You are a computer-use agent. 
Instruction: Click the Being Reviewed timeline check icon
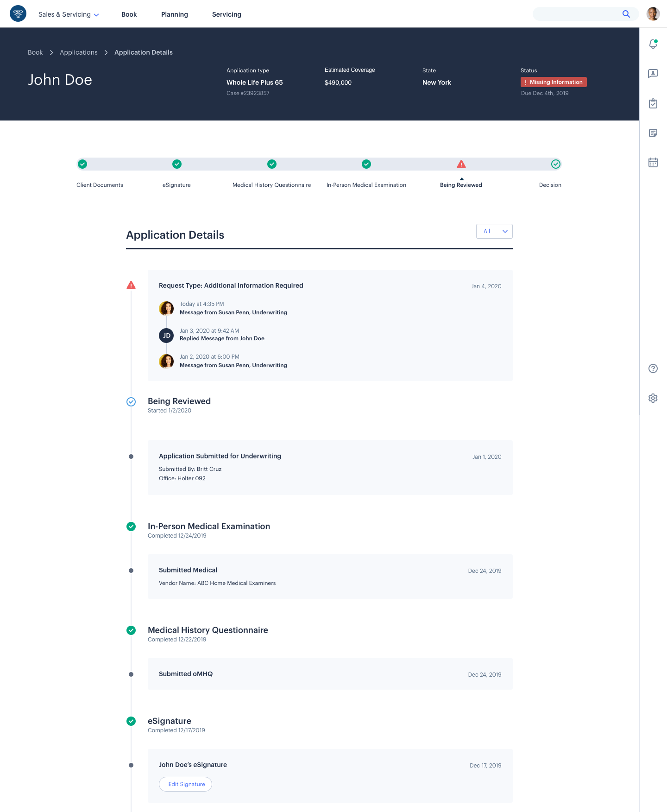[x=131, y=402]
